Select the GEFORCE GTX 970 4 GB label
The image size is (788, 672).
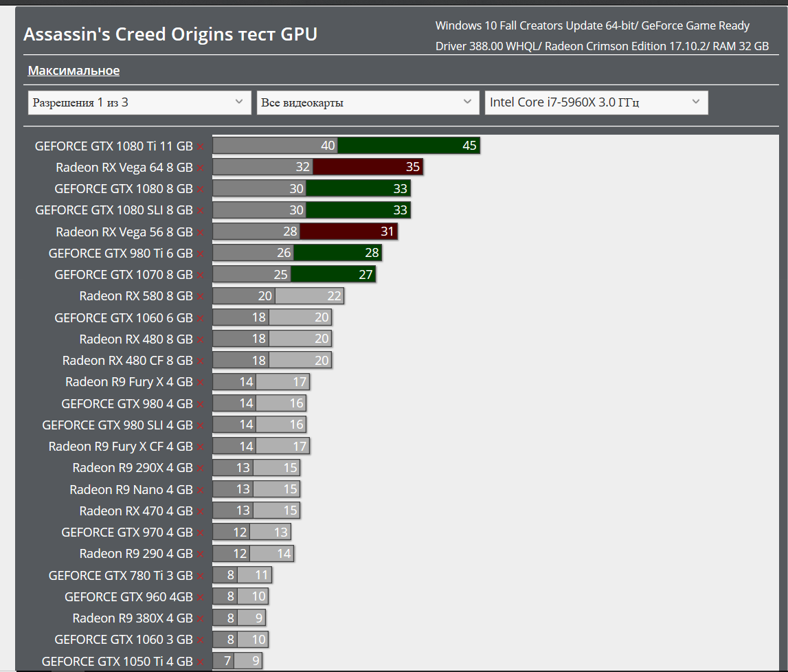point(127,533)
